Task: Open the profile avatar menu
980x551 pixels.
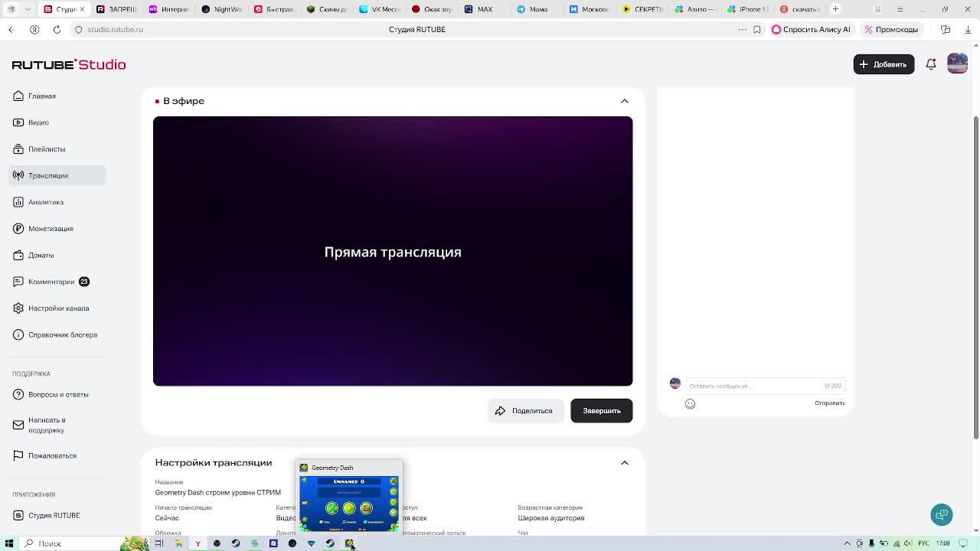Action: tap(957, 64)
